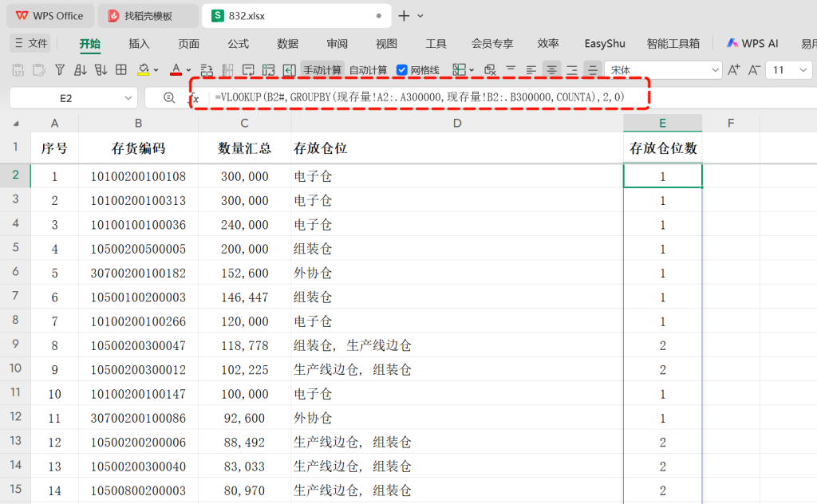Screen dimensions: 817x504
Task: Click the select-all corner triangle
Action: tap(16, 124)
